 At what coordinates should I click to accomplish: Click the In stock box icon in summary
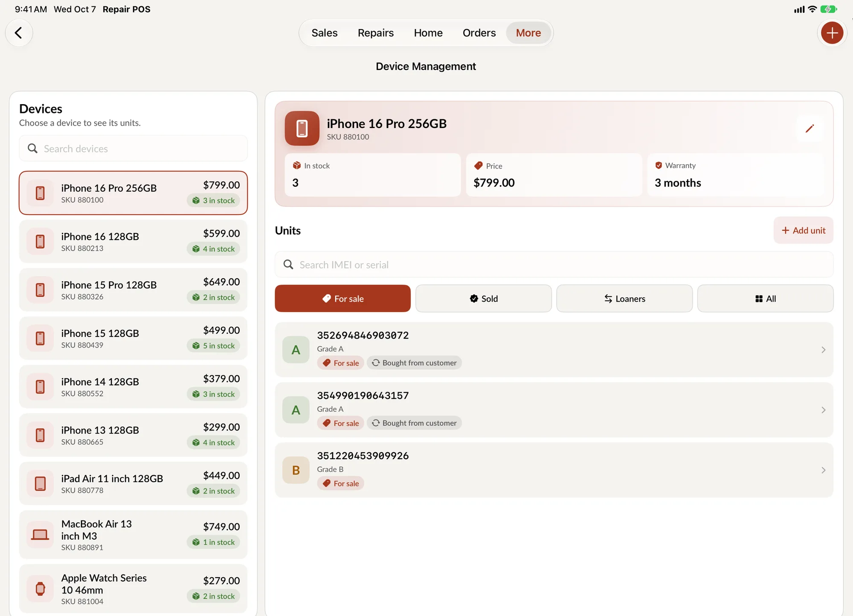tap(297, 166)
